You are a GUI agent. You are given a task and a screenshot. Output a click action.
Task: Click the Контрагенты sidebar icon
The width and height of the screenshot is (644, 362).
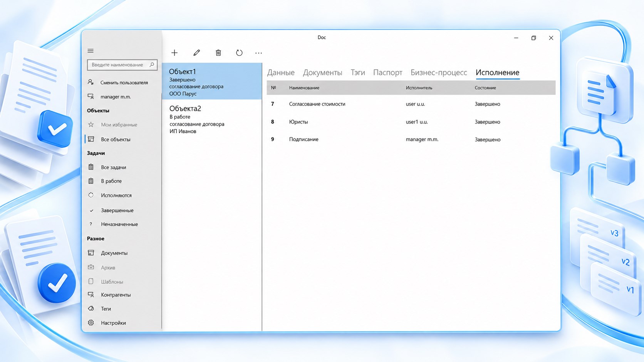91,295
